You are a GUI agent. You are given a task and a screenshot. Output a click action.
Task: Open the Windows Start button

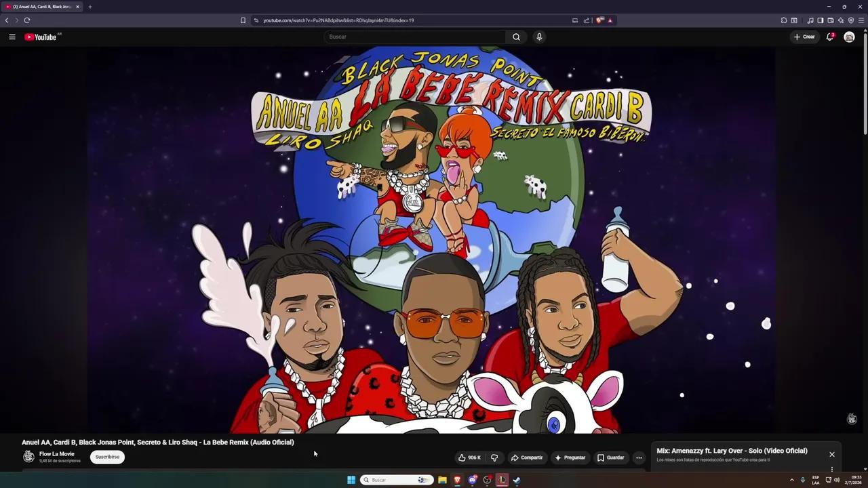tap(351, 480)
